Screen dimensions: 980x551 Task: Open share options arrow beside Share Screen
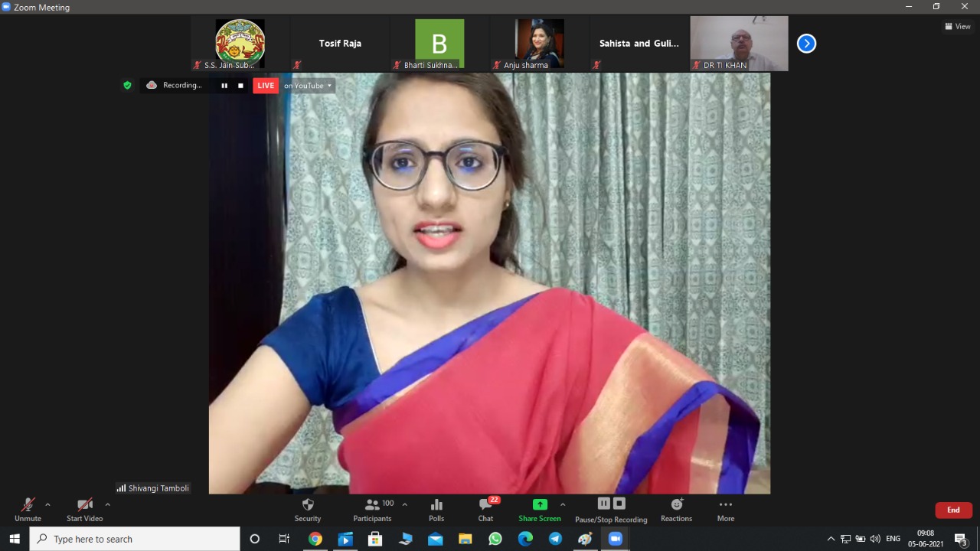[563, 504]
